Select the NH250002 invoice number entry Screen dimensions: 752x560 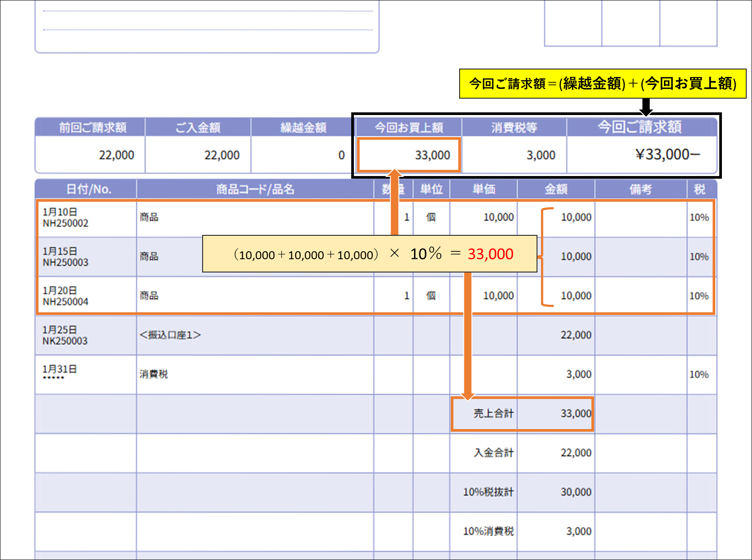tap(65, 223)
